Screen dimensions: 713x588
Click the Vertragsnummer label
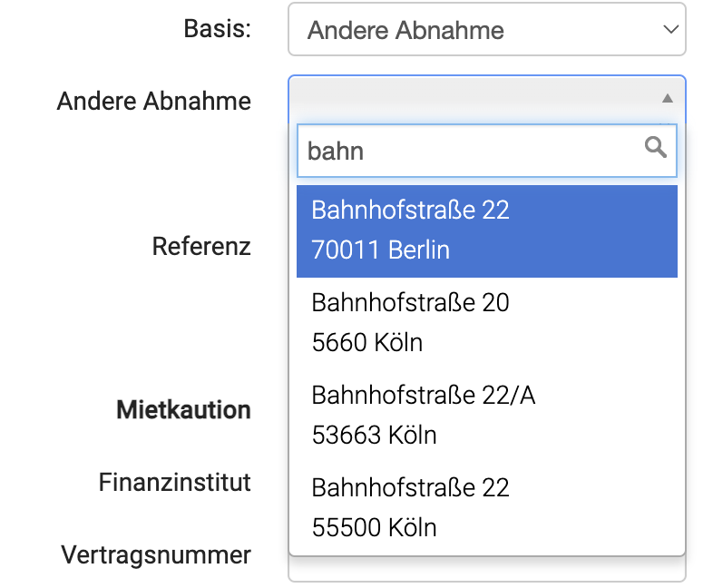click(156, 554)
